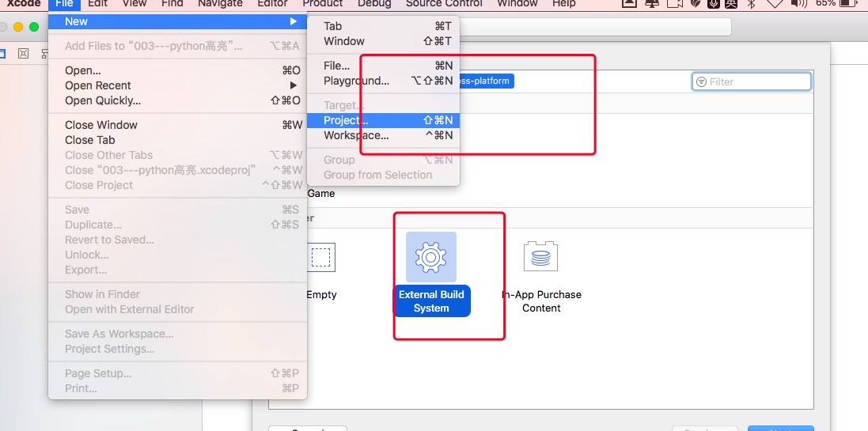The image size is (868, 431).
Task: Open the View menu
Action: 134,3
